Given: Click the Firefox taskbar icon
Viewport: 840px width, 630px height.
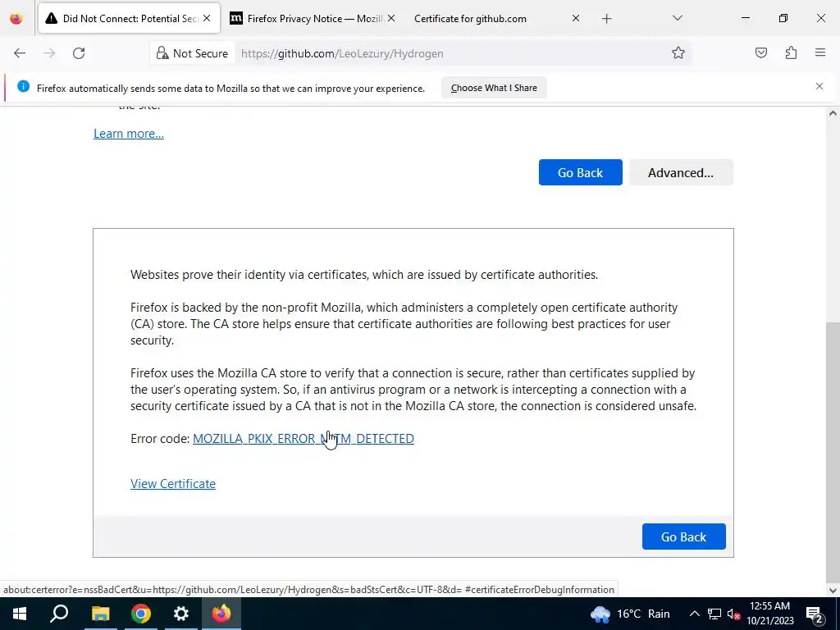Looking at the screenshot, I should [221, 614].
